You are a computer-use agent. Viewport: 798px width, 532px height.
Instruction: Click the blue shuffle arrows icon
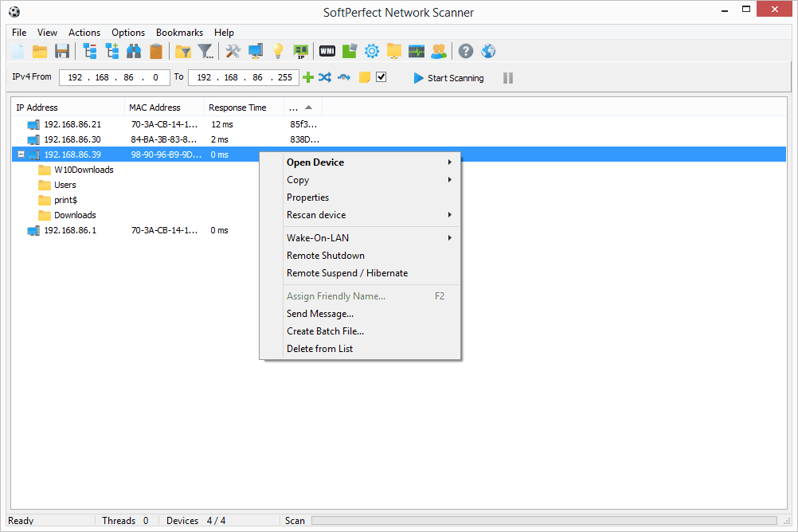[325, 77]
